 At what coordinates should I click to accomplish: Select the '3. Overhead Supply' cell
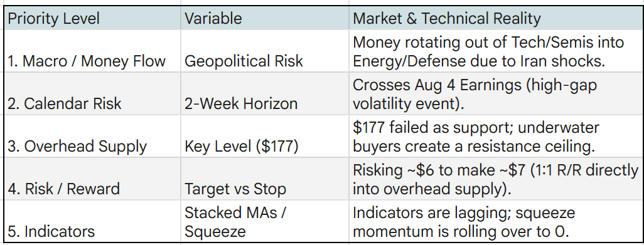[92, 137]
